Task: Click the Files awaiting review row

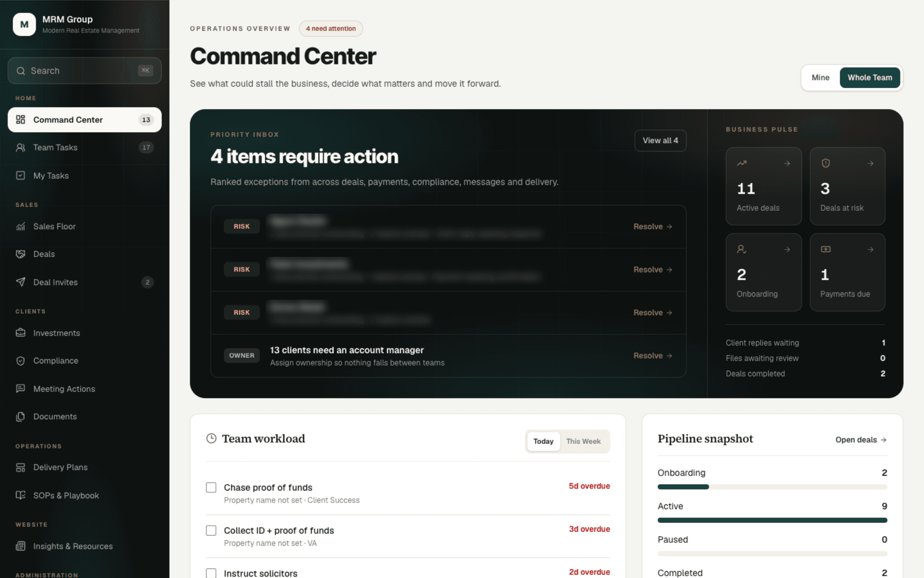Action: click(806, 358)
